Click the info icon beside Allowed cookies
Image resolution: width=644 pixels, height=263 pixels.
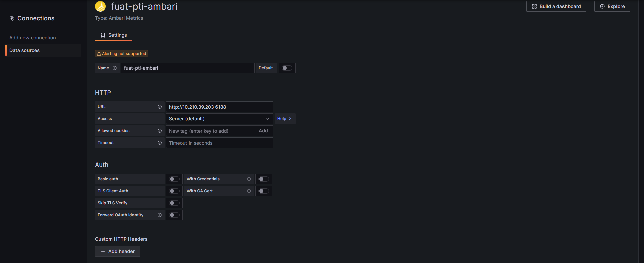pos(160,131)
